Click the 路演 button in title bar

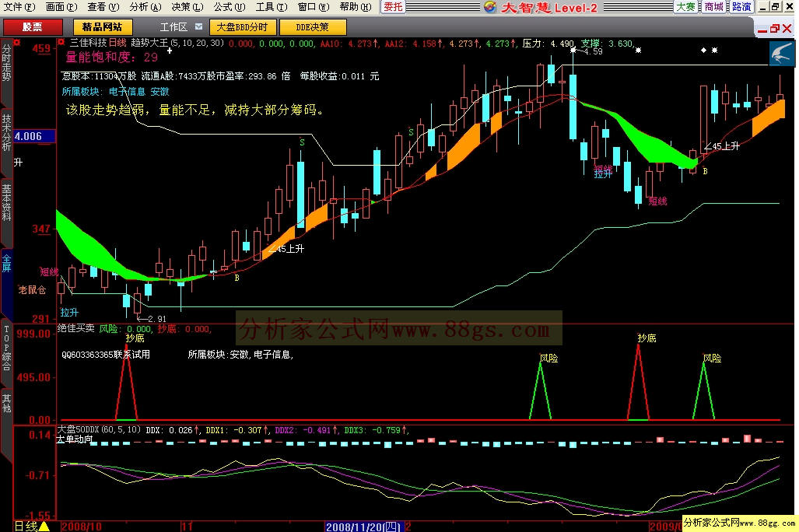pyautogui.click(x=741, y=7)
